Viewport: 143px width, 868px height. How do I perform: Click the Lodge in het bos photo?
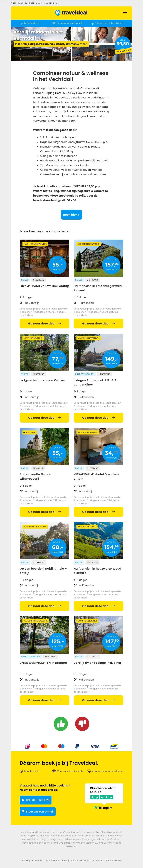[x=45, y=352]
